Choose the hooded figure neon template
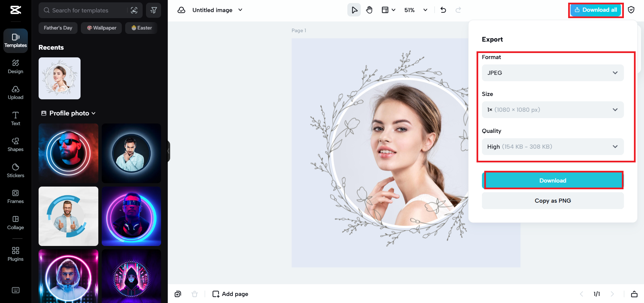Image resolution: width=644 pixels, height=303 pixels. 131,276
